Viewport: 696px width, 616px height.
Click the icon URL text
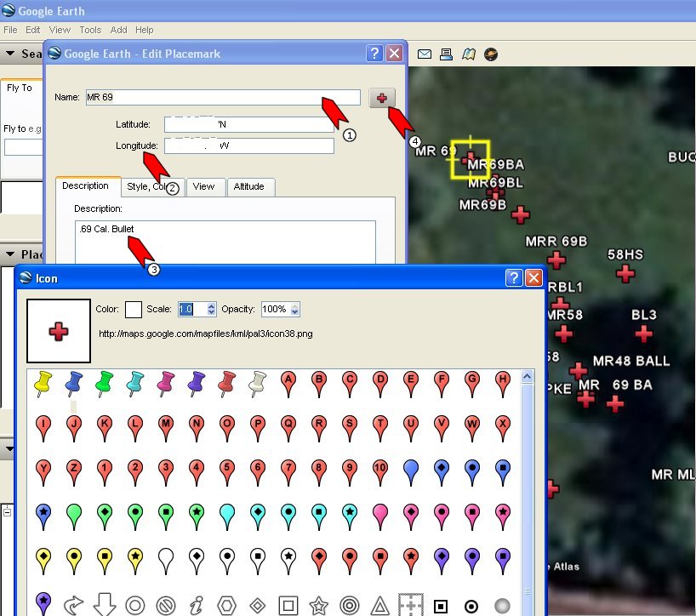[x=206, y=334]
